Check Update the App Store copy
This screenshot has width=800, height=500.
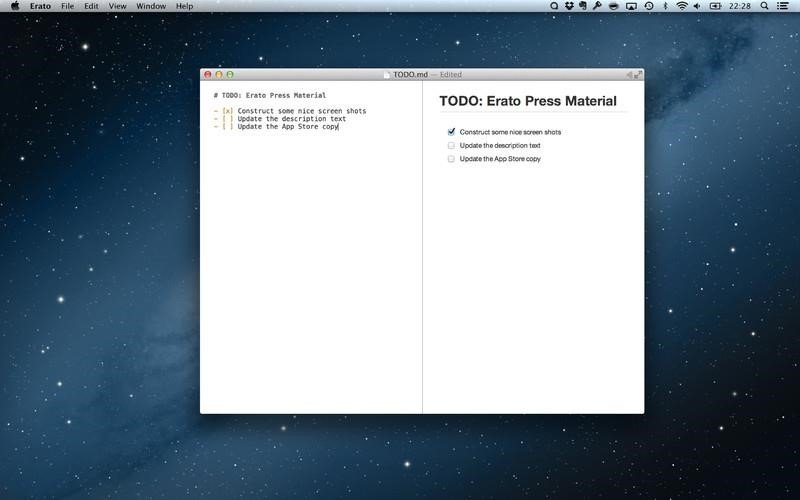[x=451, y=159]
